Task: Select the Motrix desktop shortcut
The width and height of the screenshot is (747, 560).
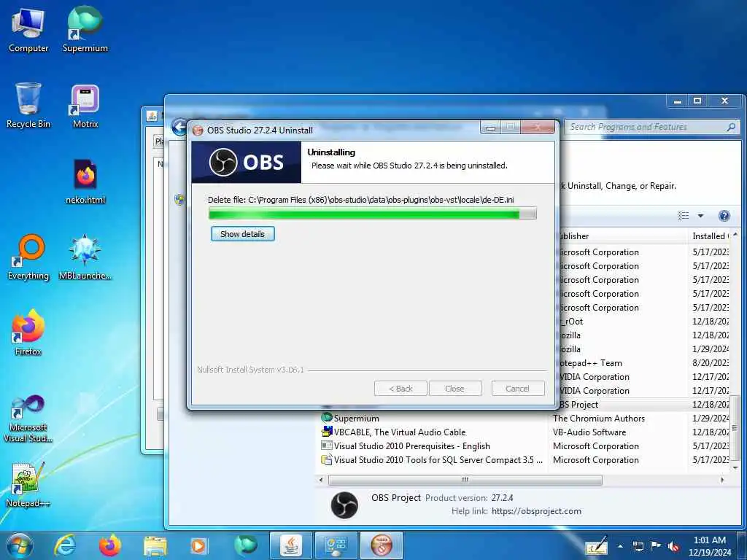Action: (85, 106)
